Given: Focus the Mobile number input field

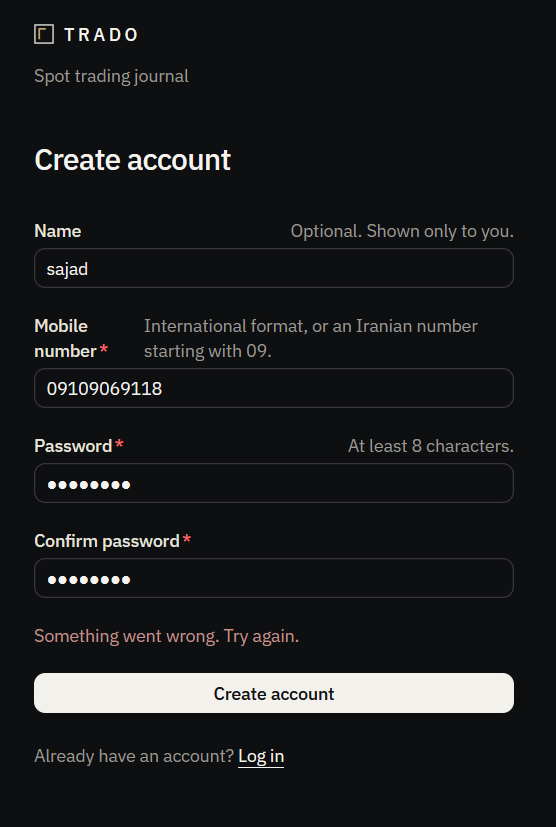Looking at the screenshot, I should click(x=274, y=388).
